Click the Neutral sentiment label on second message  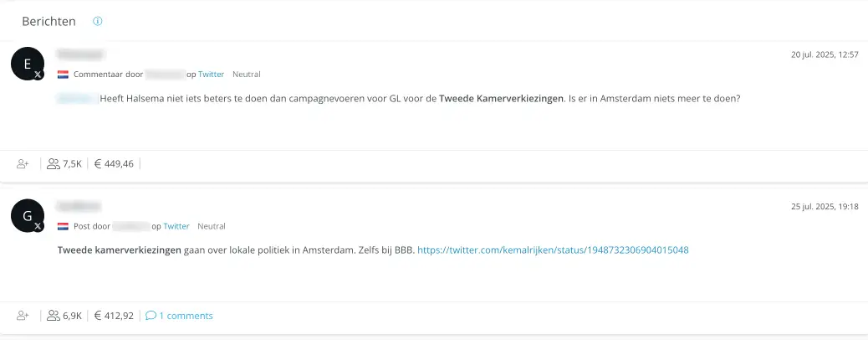tap(212, 226)
